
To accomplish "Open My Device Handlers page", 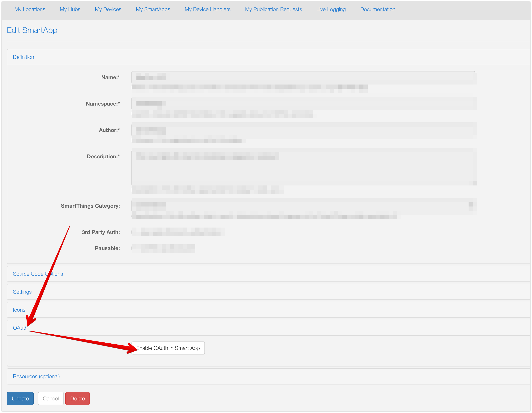I will point(207,9).
